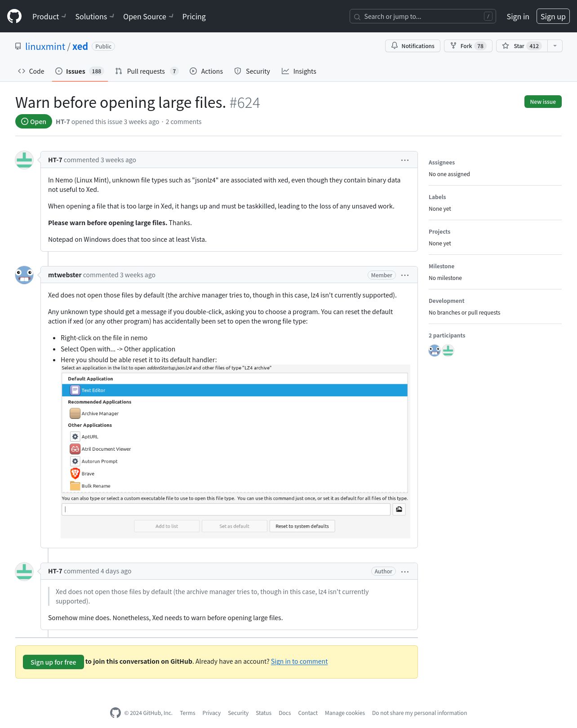Image resolution: width=577 pixels, height=728 pixels.
Task: Open the Pricing page
Action: click(194, 17)
